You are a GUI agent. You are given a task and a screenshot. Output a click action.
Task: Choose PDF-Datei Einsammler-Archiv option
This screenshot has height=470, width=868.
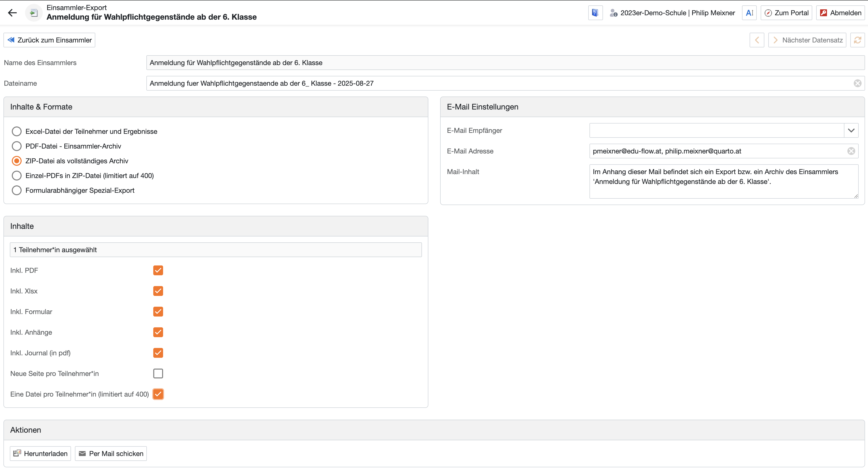coord(16,146)
